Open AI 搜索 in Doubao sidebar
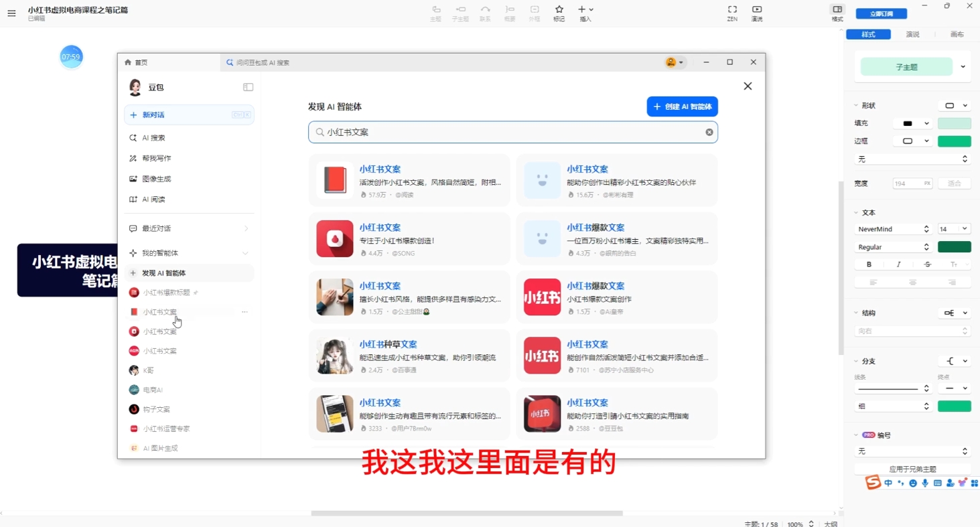 coord(189,138)
